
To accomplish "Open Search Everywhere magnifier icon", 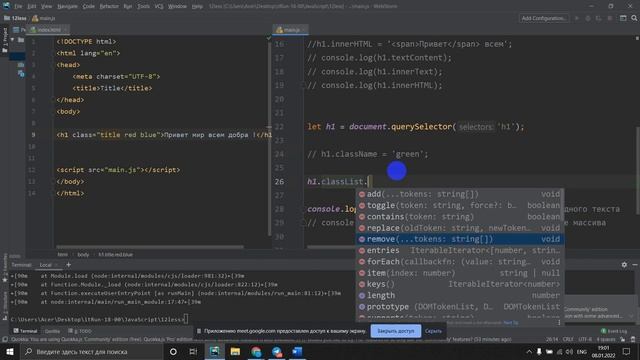I will (x=634, y=18).
